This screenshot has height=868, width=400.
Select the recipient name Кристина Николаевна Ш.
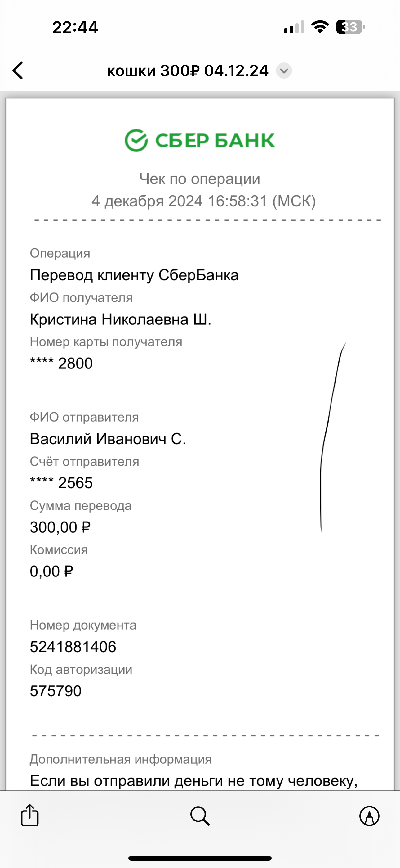click(121, 319)
